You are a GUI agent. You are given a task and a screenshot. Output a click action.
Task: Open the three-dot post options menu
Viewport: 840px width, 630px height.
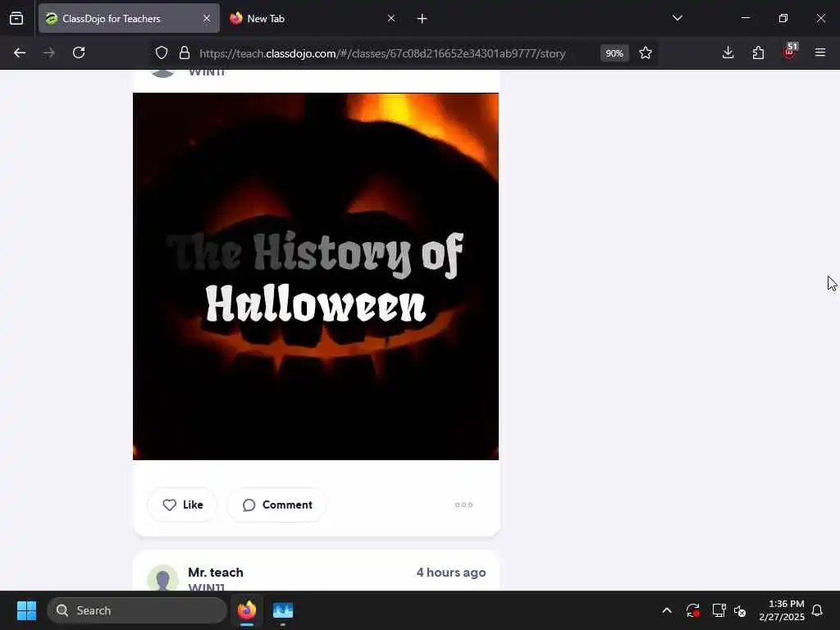(x=463, y=504)
